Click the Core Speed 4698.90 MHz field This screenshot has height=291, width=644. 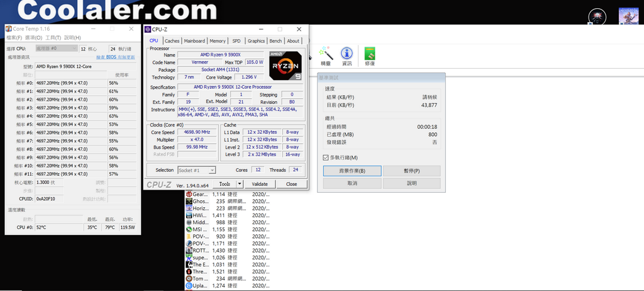197,132
